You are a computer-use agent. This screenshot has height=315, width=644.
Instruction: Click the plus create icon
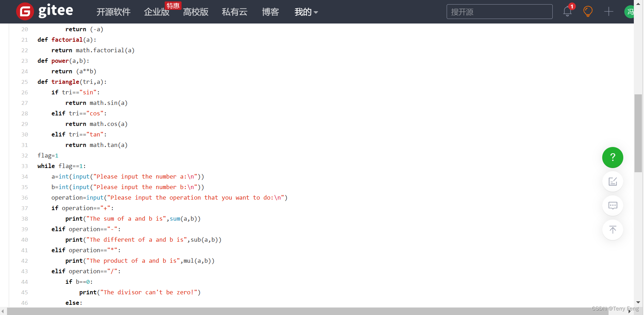click(x=609, y=12)
